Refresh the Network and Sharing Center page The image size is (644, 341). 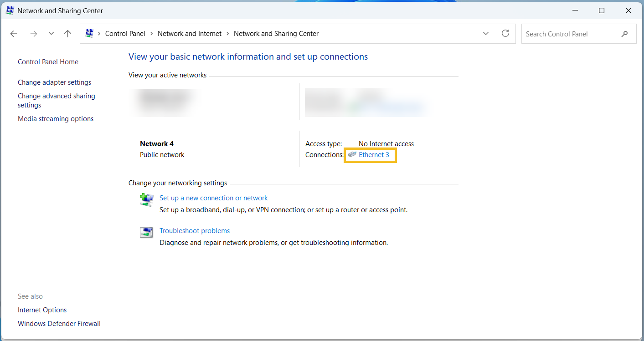point(505,34)
